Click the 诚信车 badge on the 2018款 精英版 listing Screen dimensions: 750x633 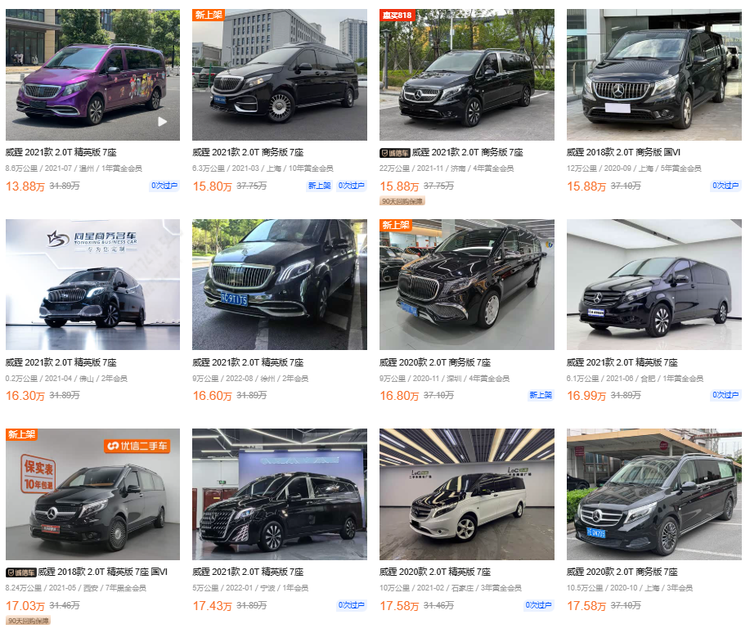tap(21, 572)
